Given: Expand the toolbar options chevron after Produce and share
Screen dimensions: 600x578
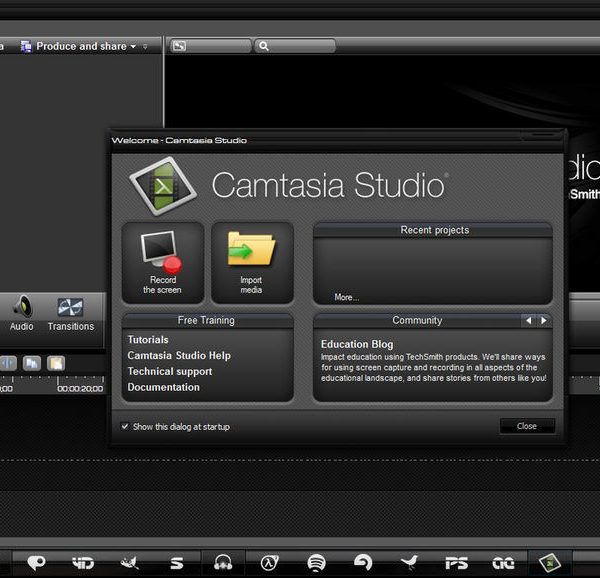Looking at the screenshot, I should coord(145,47).
